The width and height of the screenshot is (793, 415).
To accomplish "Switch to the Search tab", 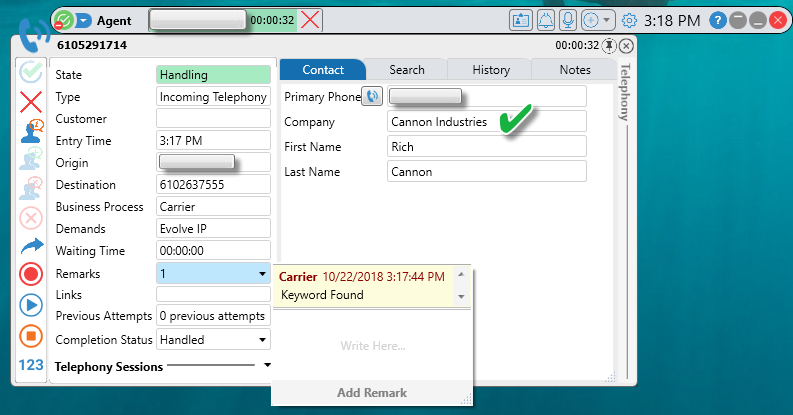I will click(x=407, y=70).
